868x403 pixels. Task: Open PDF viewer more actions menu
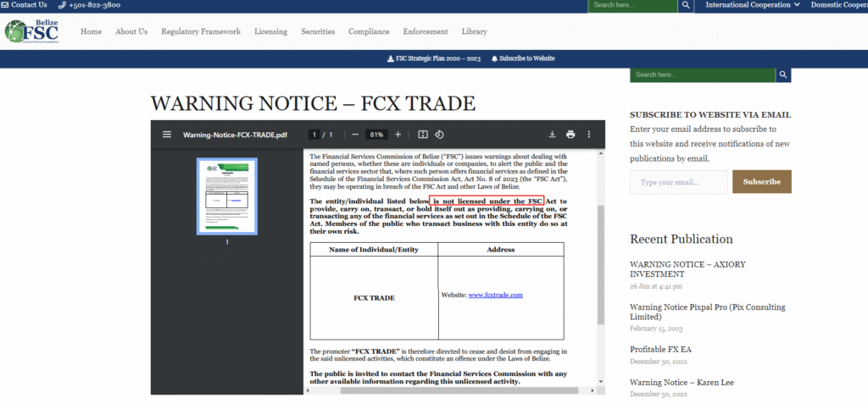589,135
